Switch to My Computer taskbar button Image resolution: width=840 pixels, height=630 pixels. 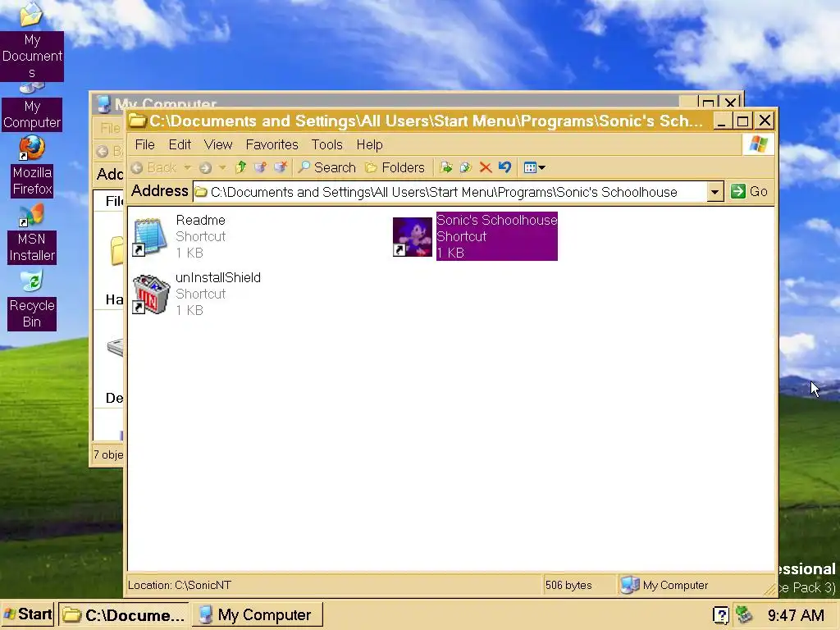[x=256, y=614]
